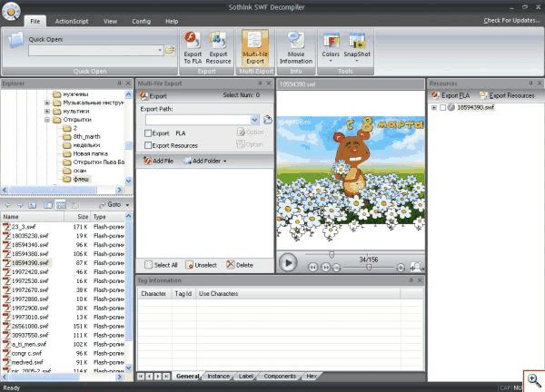Open the Goto dropdown

coord(127,205)
